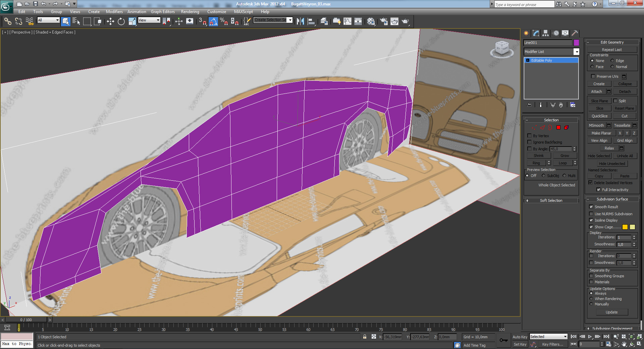Open the View reference coordinate dropdown
Screen dimensions: 644x349
149,20
